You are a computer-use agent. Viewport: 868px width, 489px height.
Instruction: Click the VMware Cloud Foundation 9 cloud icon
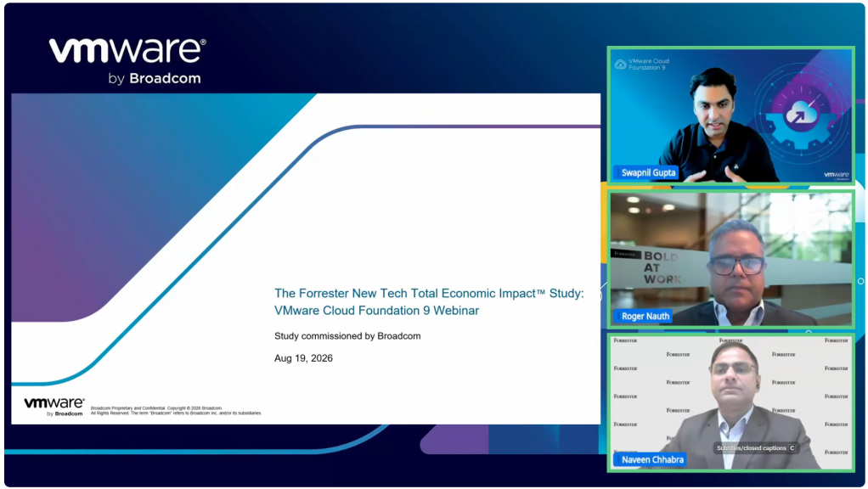pos(621,65)
